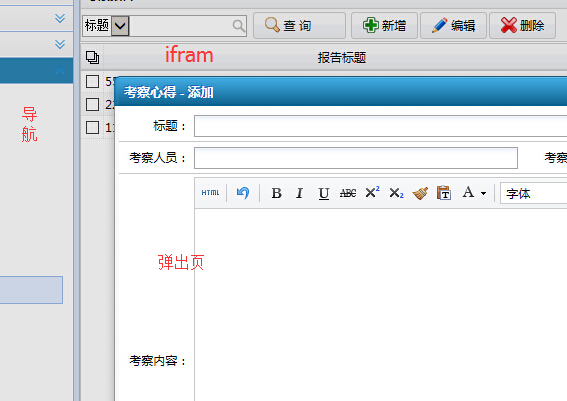The image size is (567, 401).
Task: Apply italic formatting
Action: (x=299, y=193)
